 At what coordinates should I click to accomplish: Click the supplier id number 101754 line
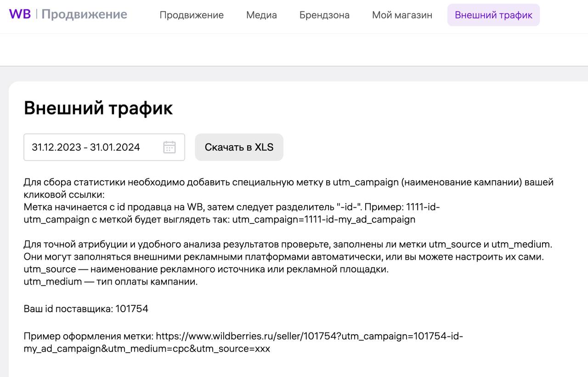86,308
